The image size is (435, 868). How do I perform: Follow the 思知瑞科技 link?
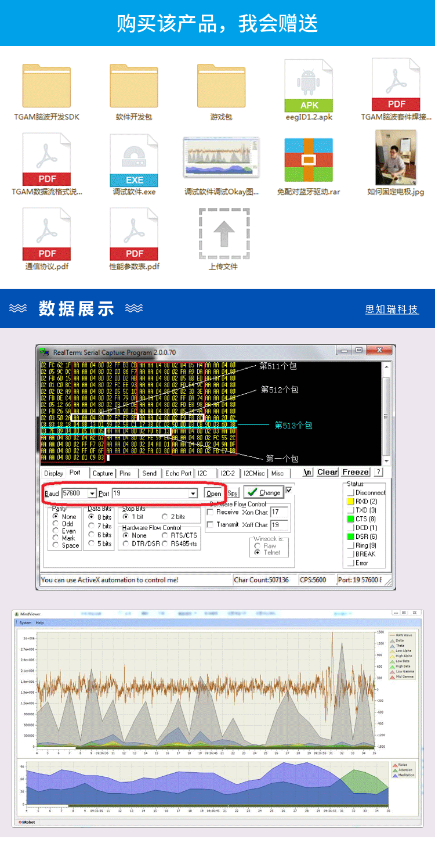pyautogui.click(x=392, y=309)
